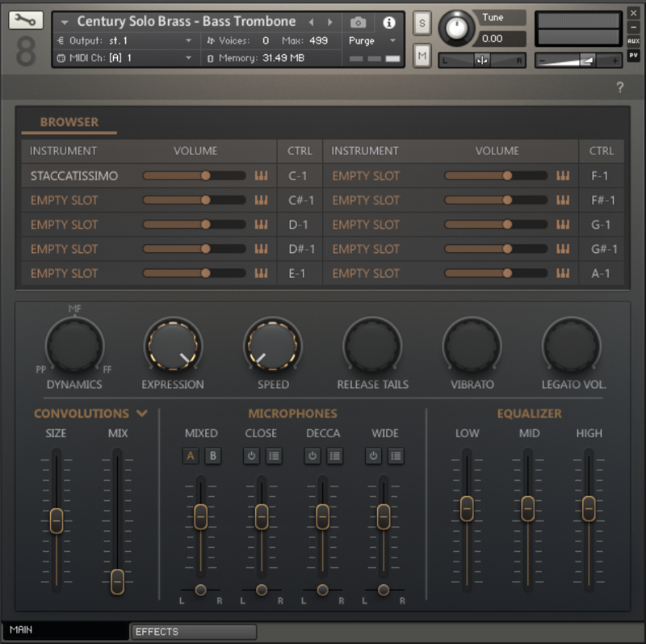Click keyboard icon in G#-1 row
646x644 pixels.
563,249
